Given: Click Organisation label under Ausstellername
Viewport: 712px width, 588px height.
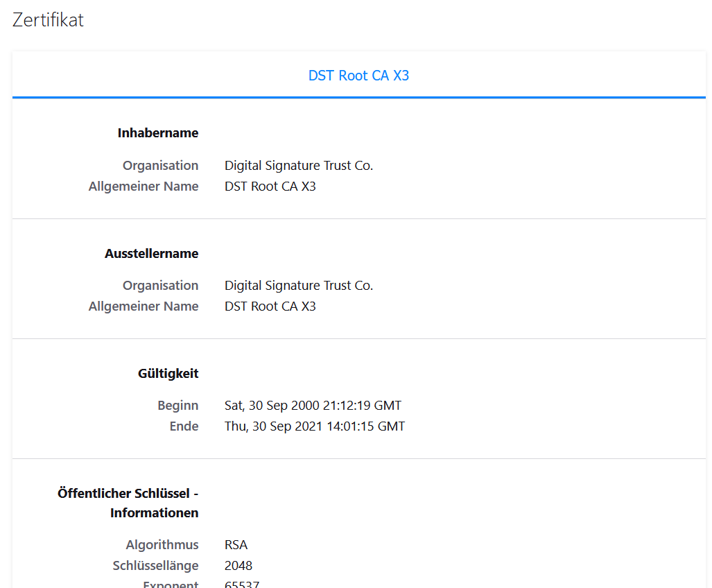Looking at the screenshot, I should pyautogui.click(x=160, y=286).
